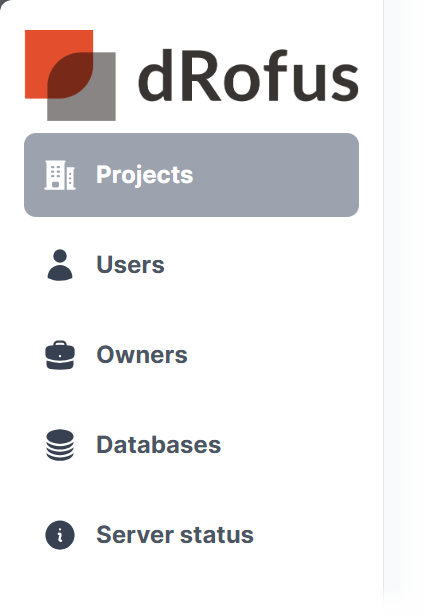Open the Owners section
Image resolution: width=425 pixels, height=616 pixels.
pyautogui.click(x=191, y=355)
